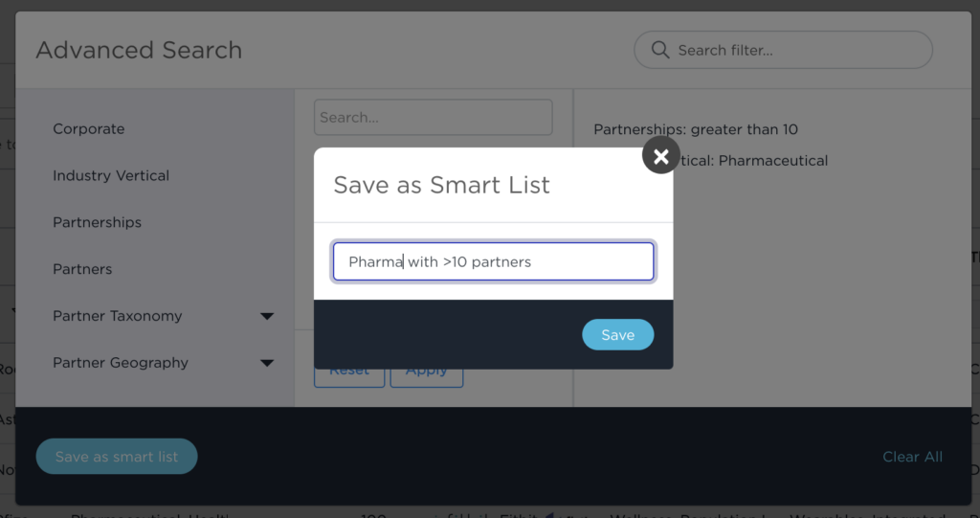Focus the Search filter field at top
Viewport: 980px width, 518px height.
783,50
